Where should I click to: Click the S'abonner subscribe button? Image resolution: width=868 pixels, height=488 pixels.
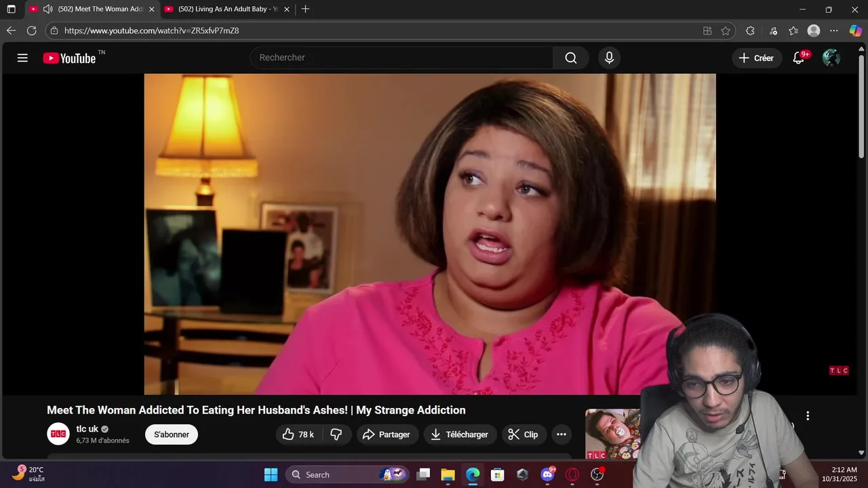pos(172,434)
